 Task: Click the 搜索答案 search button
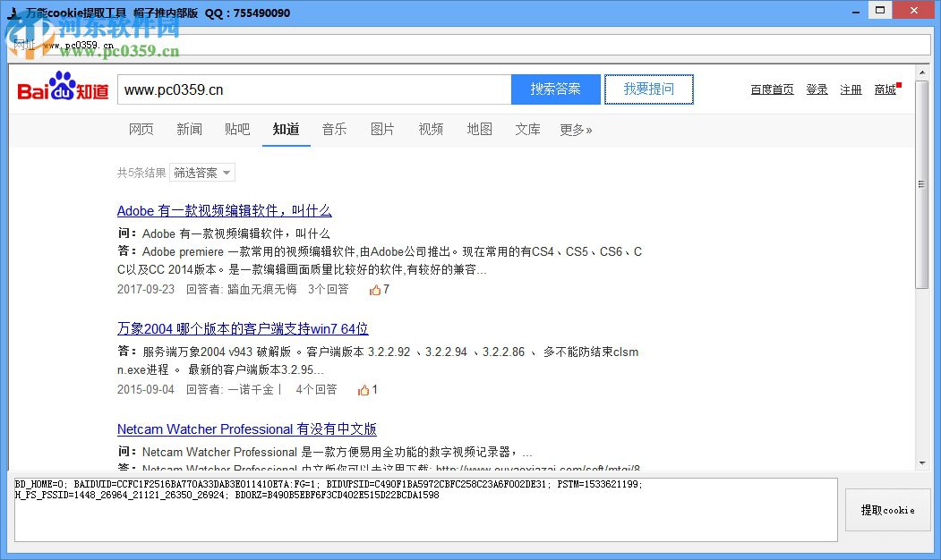click(x=554, y=89)
